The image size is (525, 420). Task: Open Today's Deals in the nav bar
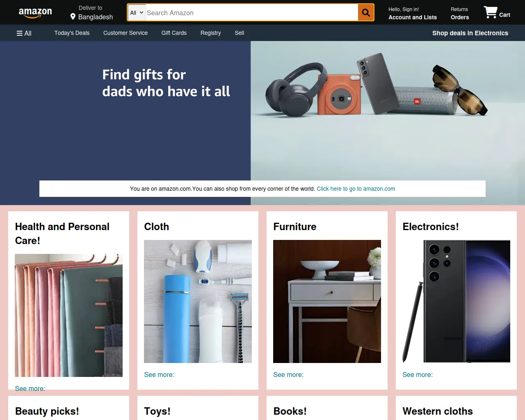point(72,33)
